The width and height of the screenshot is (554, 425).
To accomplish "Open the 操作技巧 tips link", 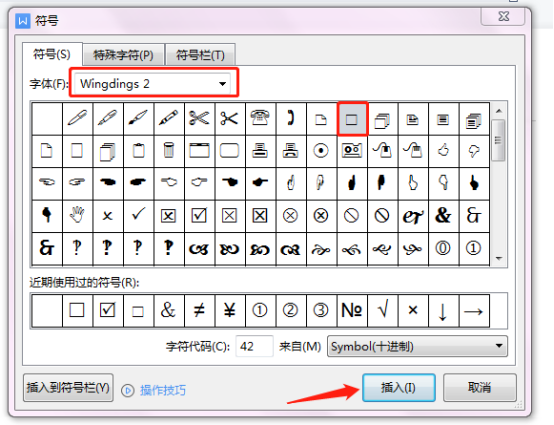I will coord(163,390).
